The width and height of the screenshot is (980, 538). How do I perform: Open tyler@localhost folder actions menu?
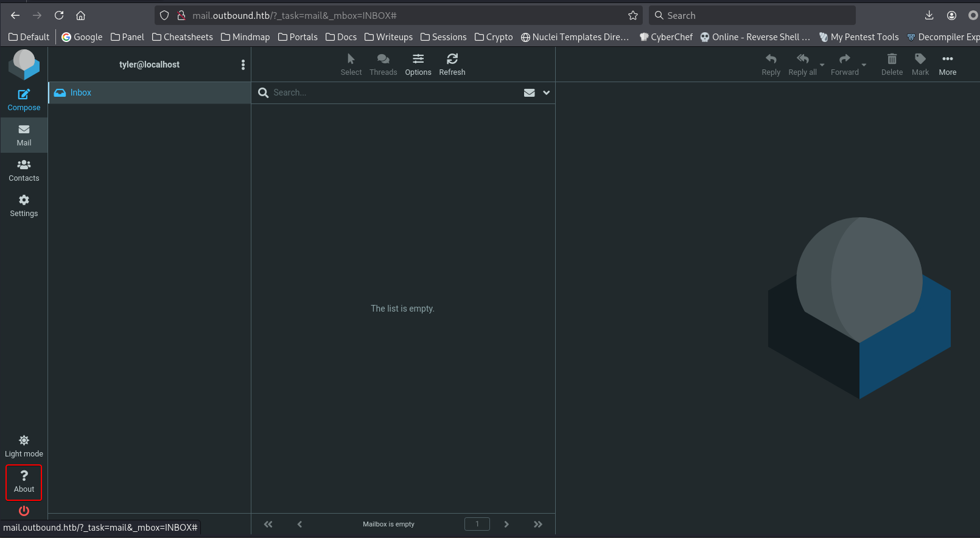[x=243, y=65]
